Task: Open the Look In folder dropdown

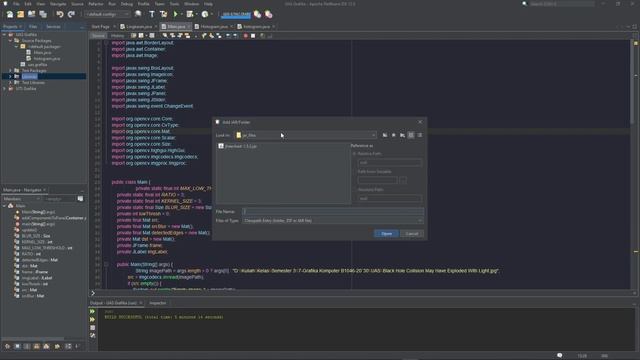Action: 306,135
